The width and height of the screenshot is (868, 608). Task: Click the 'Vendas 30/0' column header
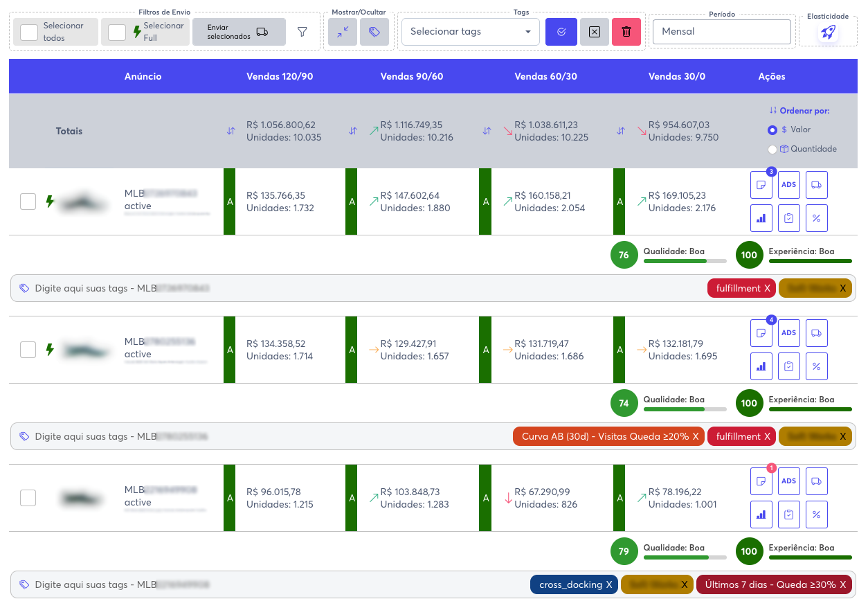(x=676, y=76)
